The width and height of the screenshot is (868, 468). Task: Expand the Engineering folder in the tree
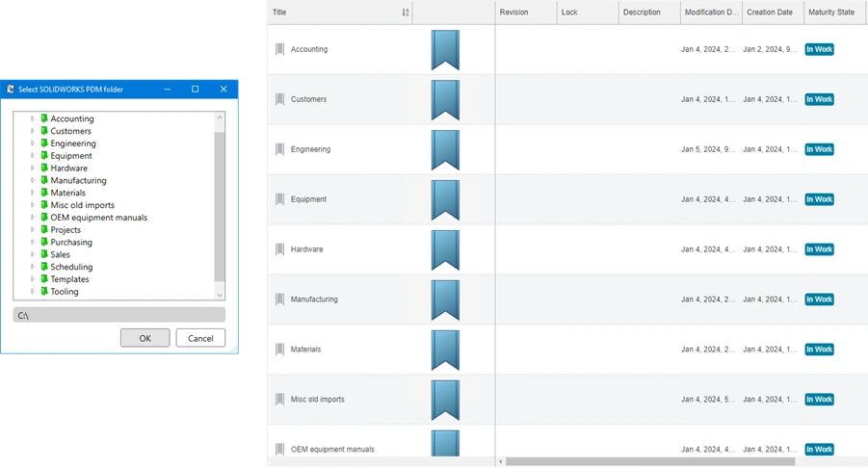tap(32, 143)
